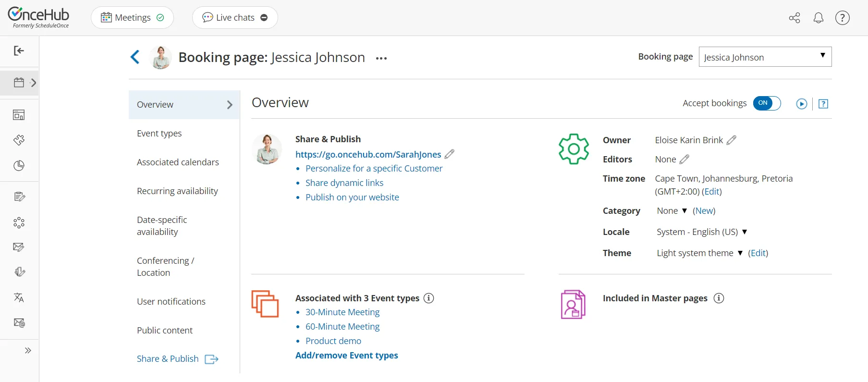Click the form with pencil icon in sidebar
The height and width of the screenshot is (382, 868).
tap(19, 197)
